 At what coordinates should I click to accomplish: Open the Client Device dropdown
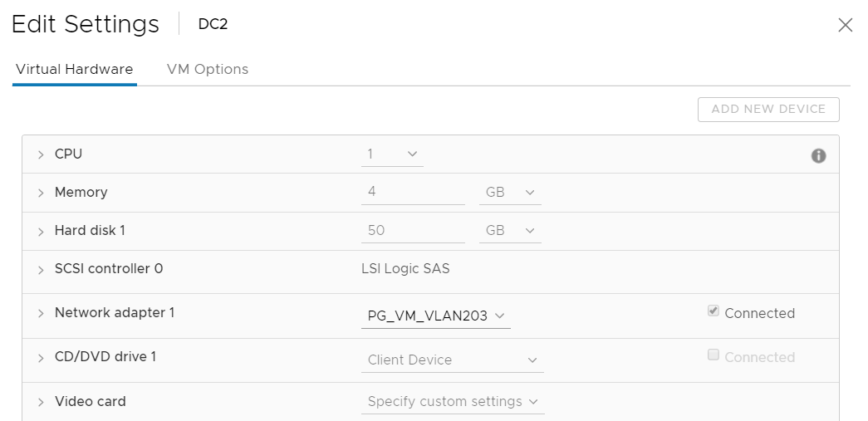click(454, 360)
